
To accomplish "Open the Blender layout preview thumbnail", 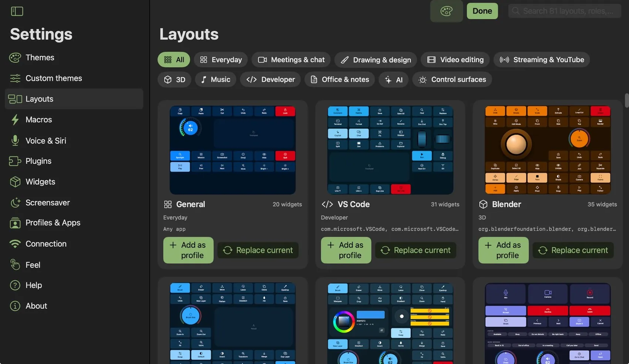I will (548, 150).
